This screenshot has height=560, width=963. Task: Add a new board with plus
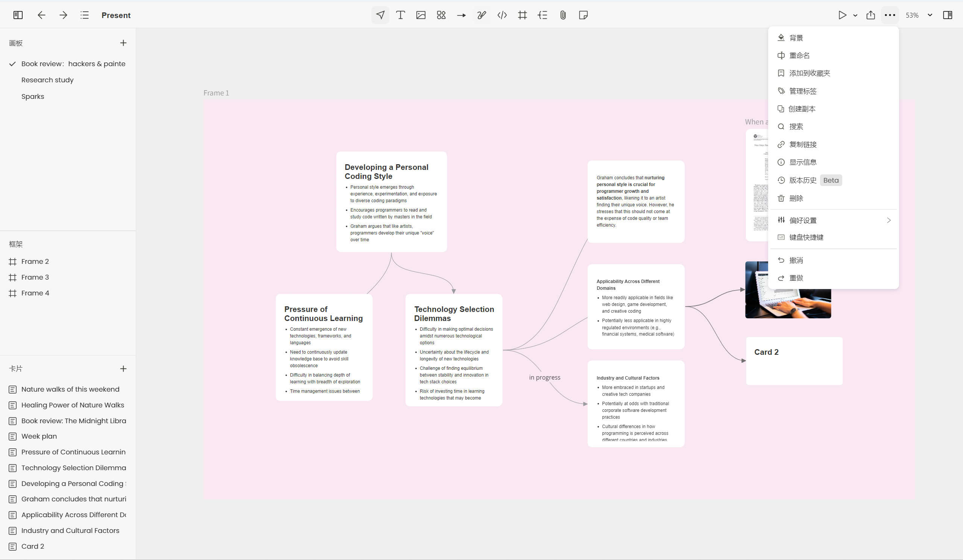click(x=123, y=43)
